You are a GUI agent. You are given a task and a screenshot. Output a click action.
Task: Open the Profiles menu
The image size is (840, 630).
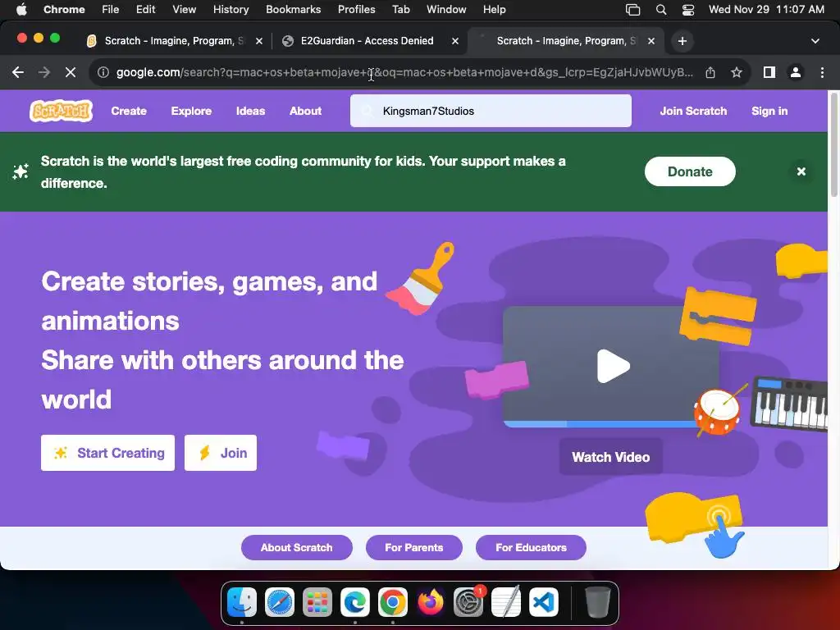[356, 9]
